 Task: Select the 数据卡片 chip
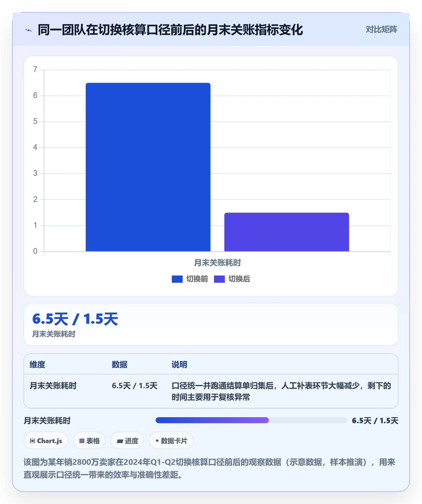point(171,441)
